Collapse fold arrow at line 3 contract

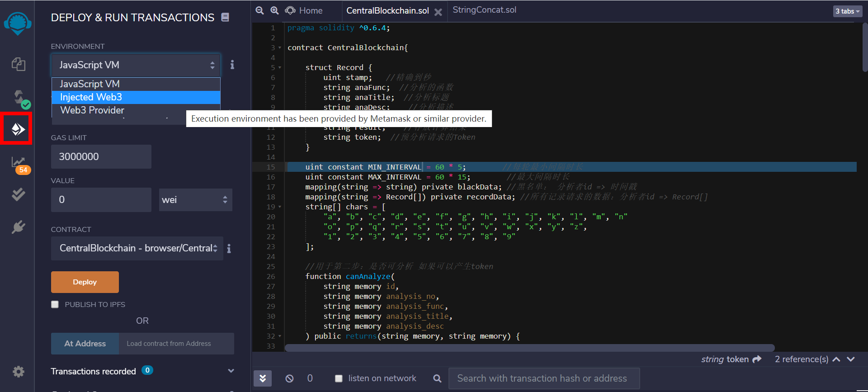[x=280, y=48]
